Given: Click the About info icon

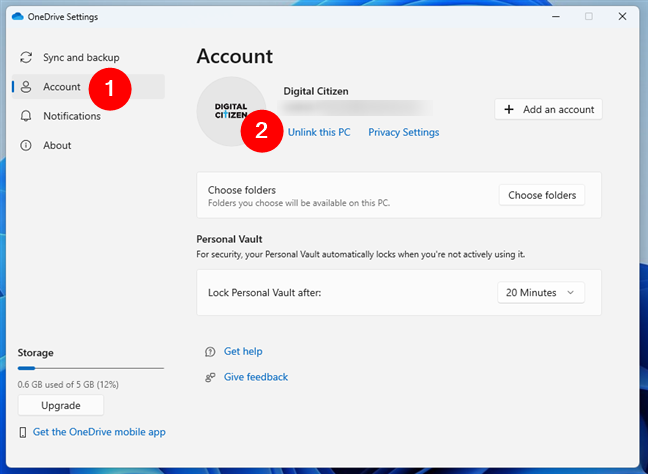Looking at the screenshot, I should [26, 145].
